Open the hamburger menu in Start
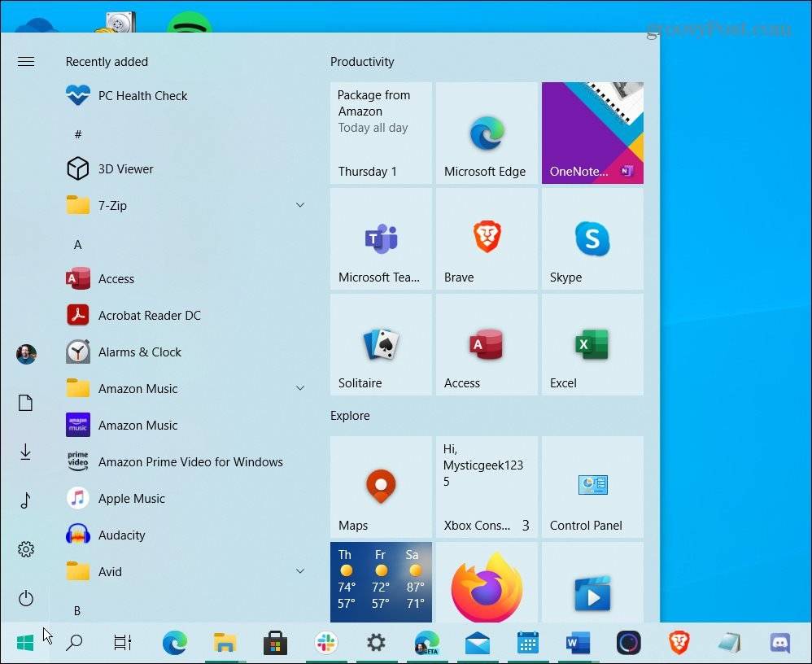 (26, 62)
